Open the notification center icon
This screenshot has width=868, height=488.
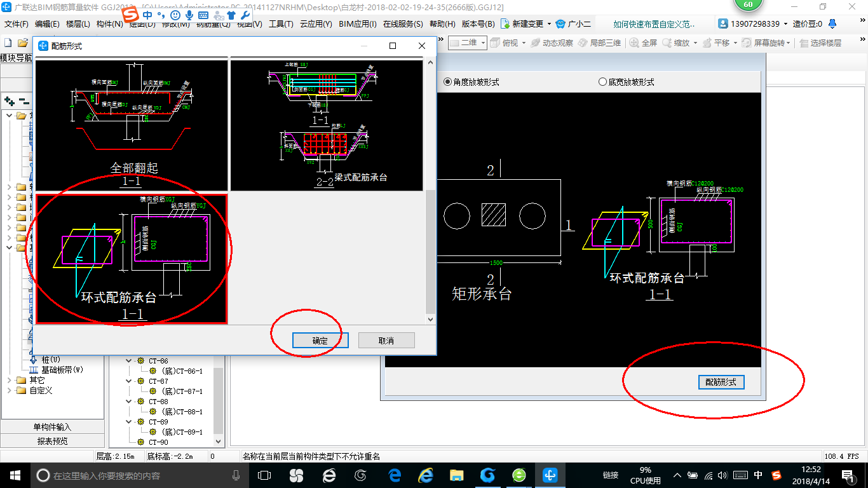848,475
